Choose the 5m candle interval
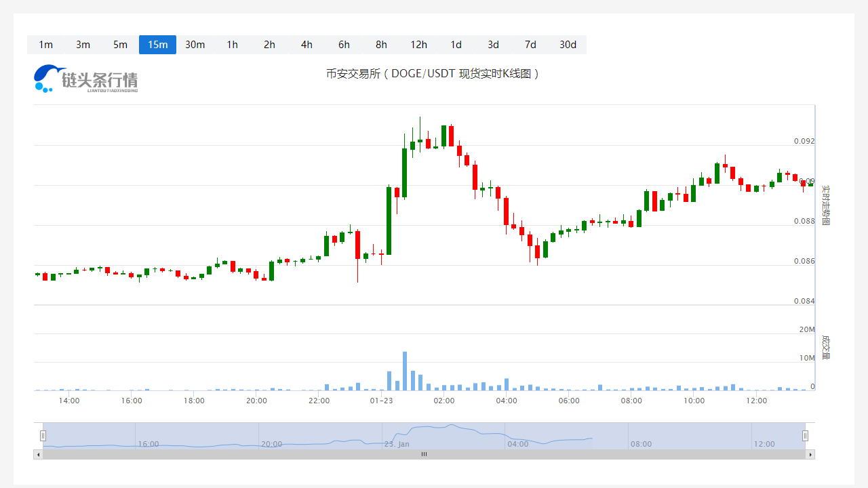 coord(120,45)
